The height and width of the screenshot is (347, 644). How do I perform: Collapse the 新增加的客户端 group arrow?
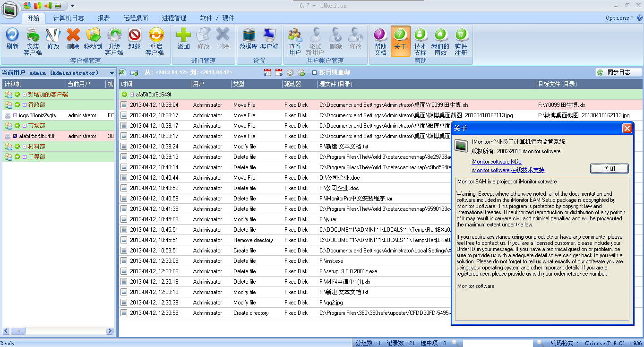(x=17, y=95)
